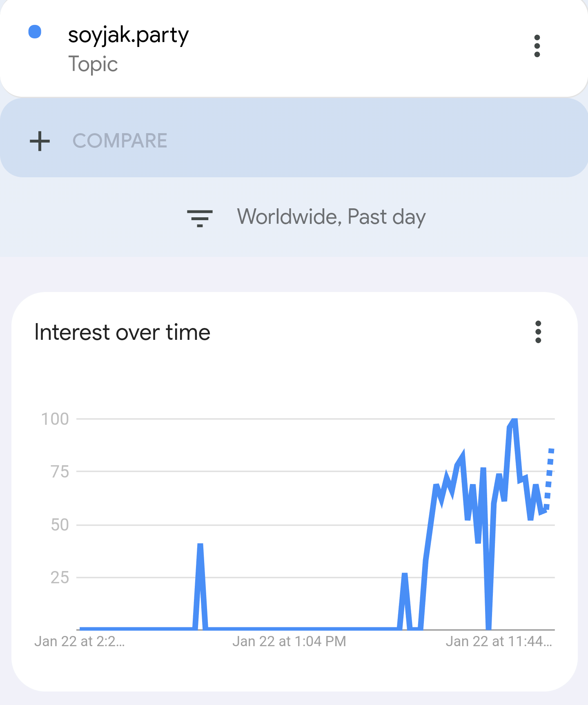Open the soyjak.party term options menu

point(537,46)
